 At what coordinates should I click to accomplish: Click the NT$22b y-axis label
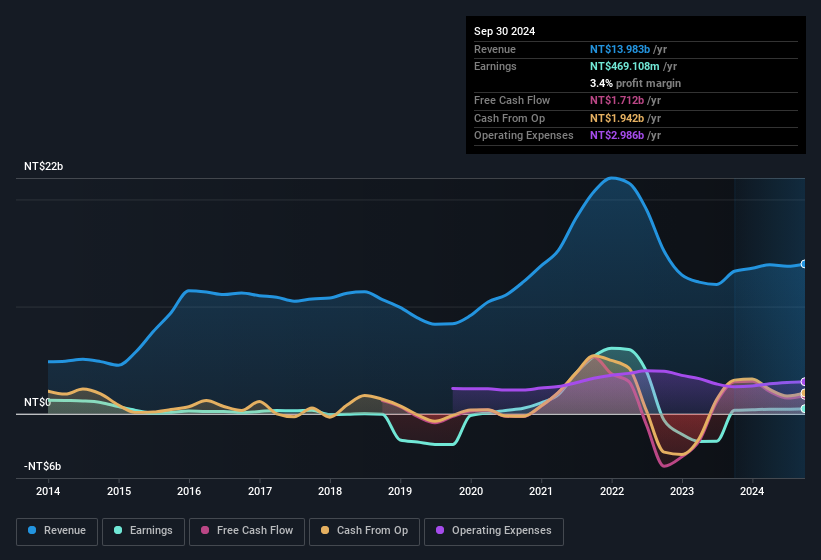click(43, 166)
